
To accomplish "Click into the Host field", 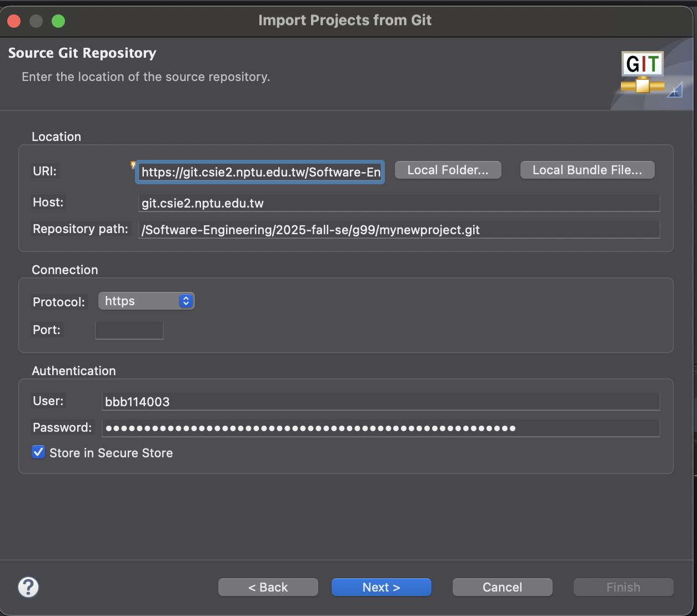I will tap(398, 203).
